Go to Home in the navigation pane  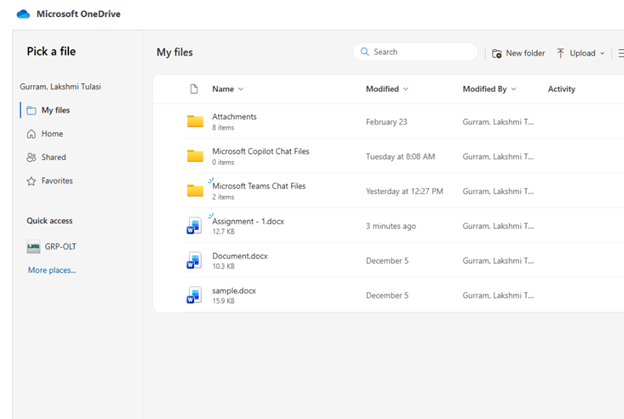point(52,134)
